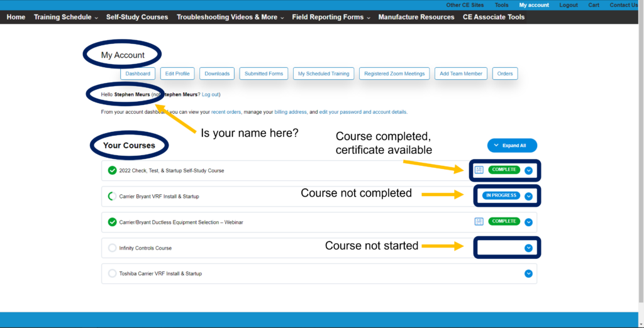Open the Cart link

pyautogui.click(x=594, y=5)
